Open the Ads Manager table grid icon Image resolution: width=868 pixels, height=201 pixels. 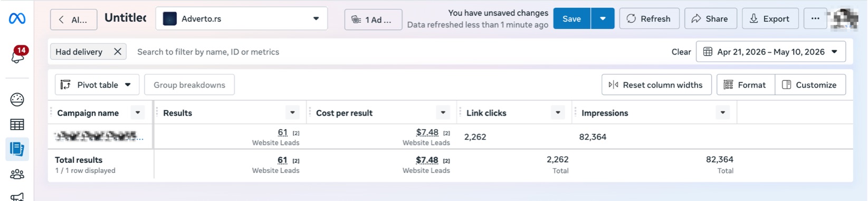[x=17, y=125]
